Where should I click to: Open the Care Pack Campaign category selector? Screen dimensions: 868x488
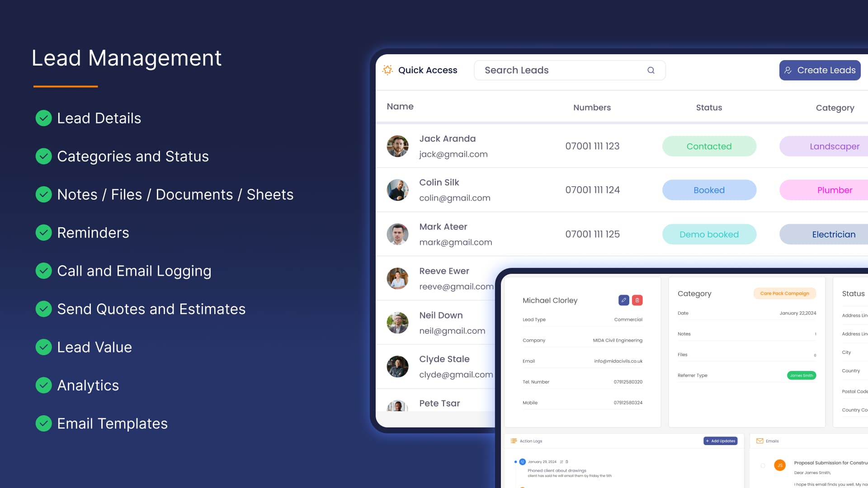click(785, 293)
